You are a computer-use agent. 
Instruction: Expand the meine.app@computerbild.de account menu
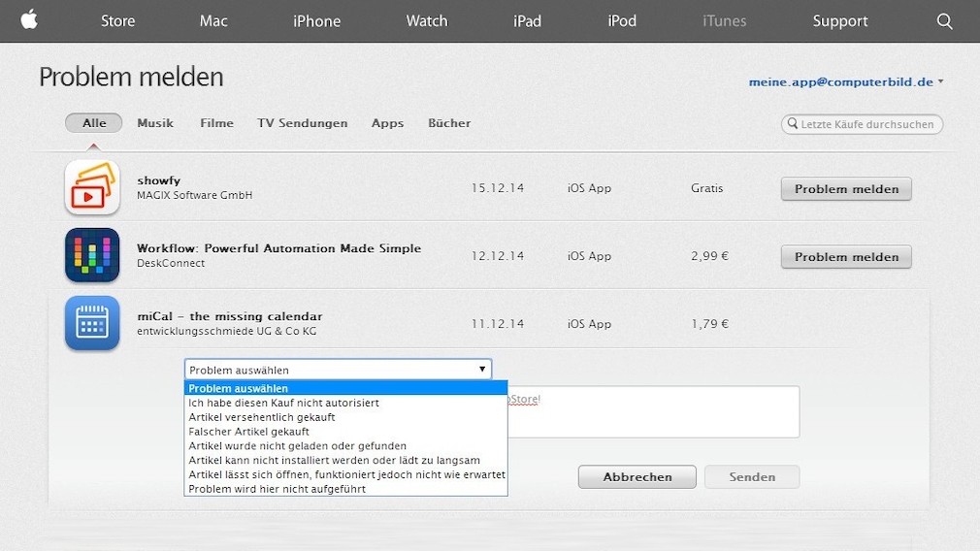point(846,81)
